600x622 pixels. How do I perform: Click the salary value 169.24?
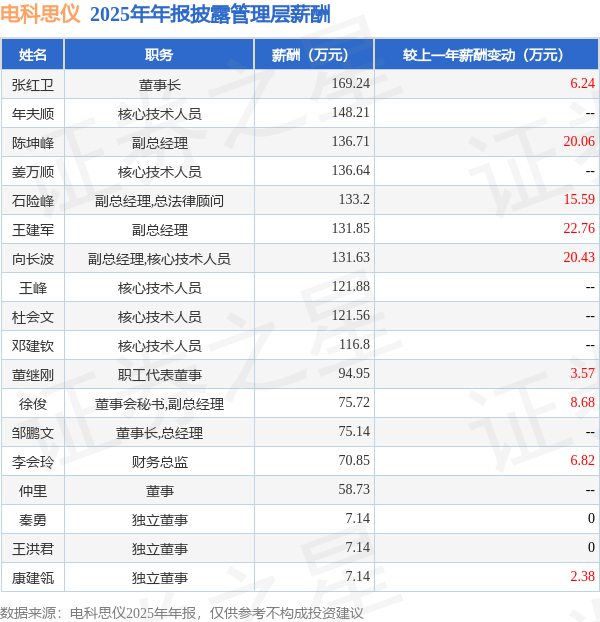(351, 83)
